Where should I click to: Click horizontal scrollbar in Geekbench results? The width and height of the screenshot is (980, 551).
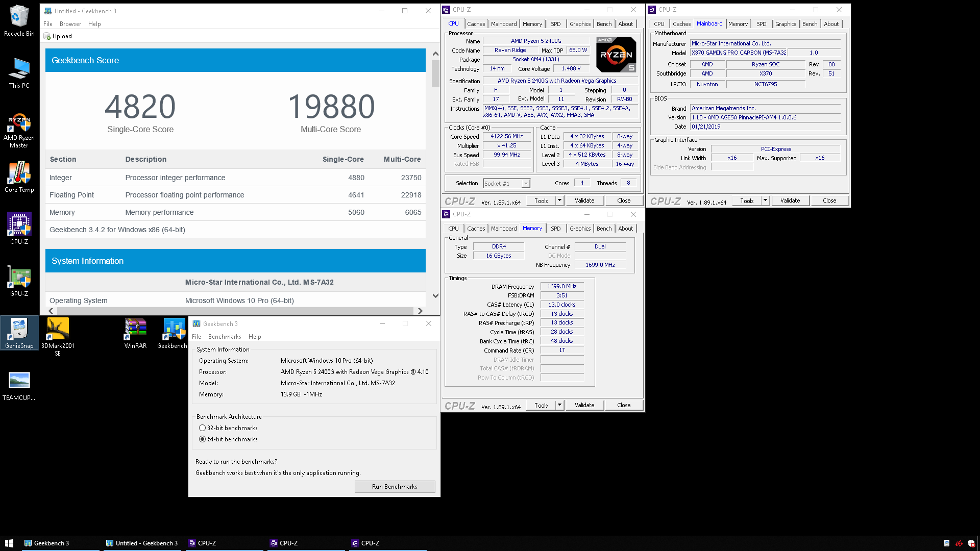point(235,311)
